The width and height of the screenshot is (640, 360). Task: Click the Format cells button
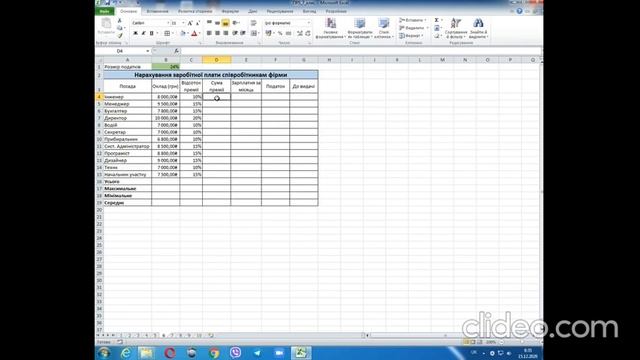click(411, 36)
